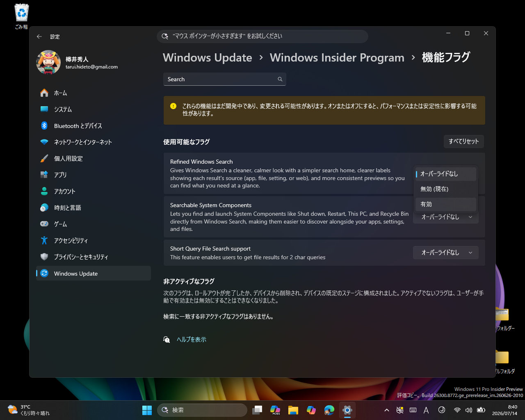The image size is (525, 420).
Task: Click the すべてリセット button
Action: tap(464, 142)
